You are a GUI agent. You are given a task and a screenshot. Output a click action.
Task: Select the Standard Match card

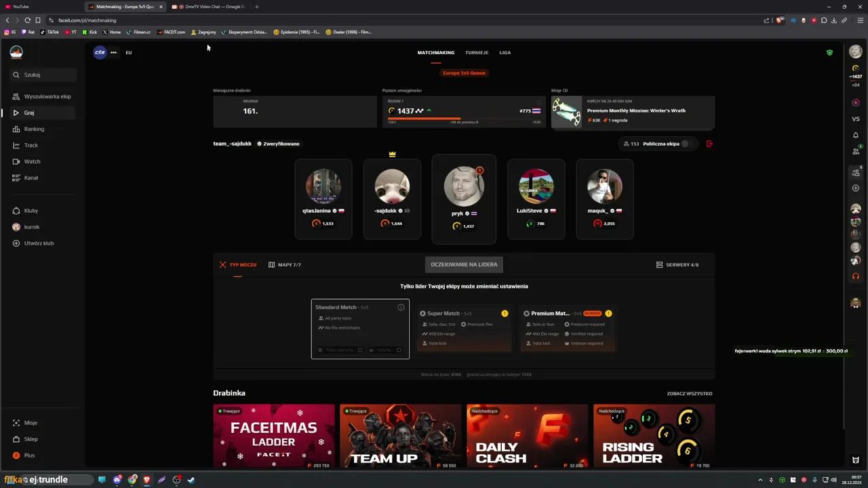point(360,329)
